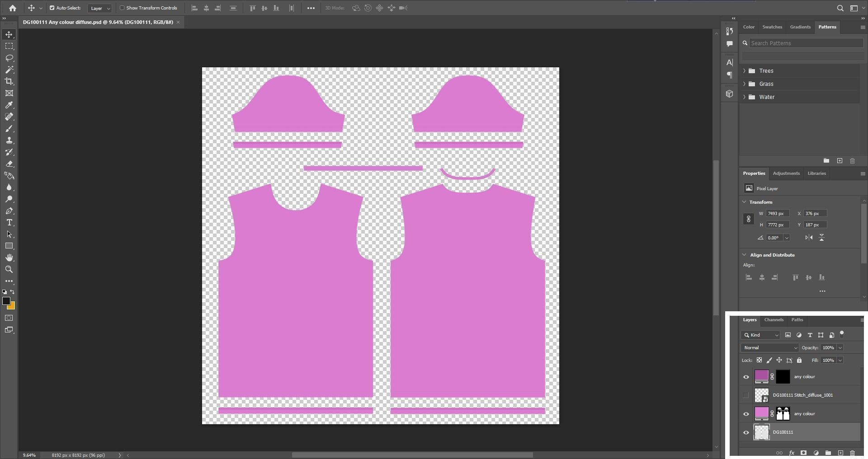Hide the lower 'any colour' layer
868x459 pixels.
[746, 414]
